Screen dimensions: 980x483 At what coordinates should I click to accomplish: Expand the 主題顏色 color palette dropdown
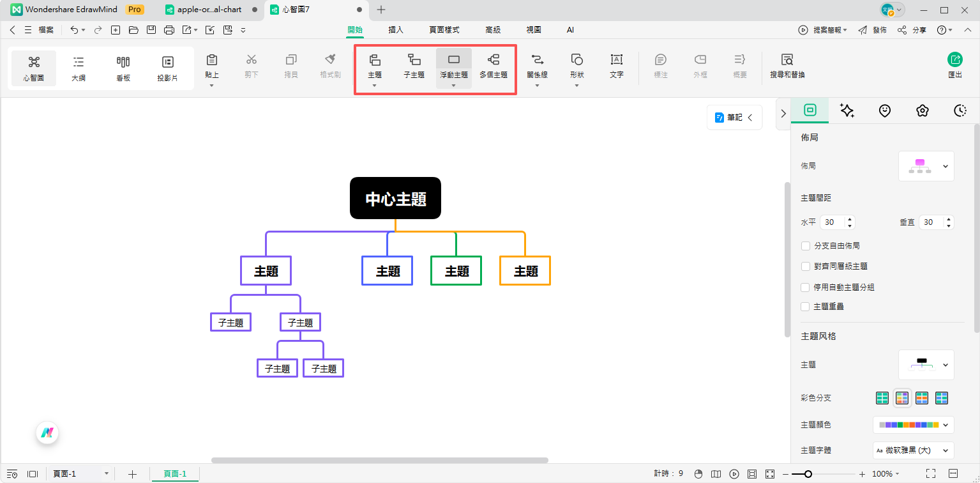click(x=913, y=425)
